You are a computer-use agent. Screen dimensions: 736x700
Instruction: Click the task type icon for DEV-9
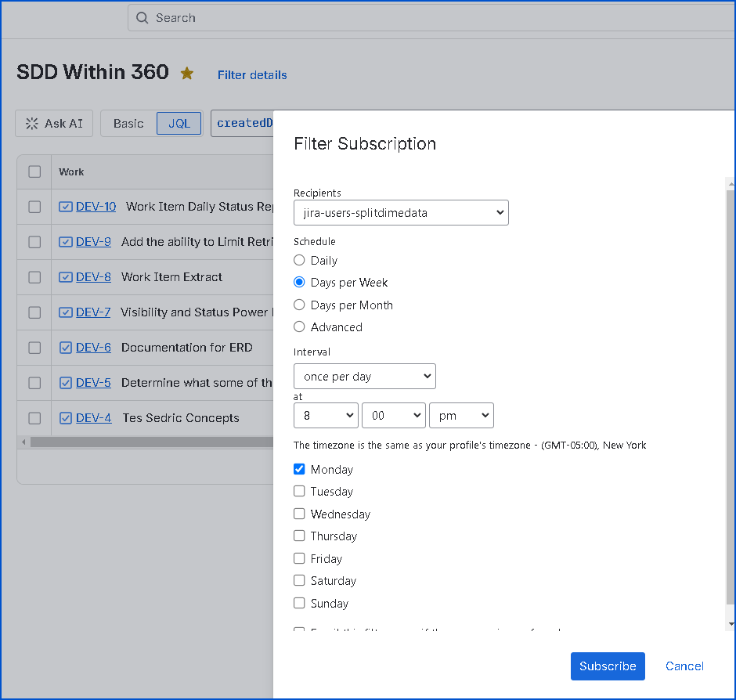[66, 242]
